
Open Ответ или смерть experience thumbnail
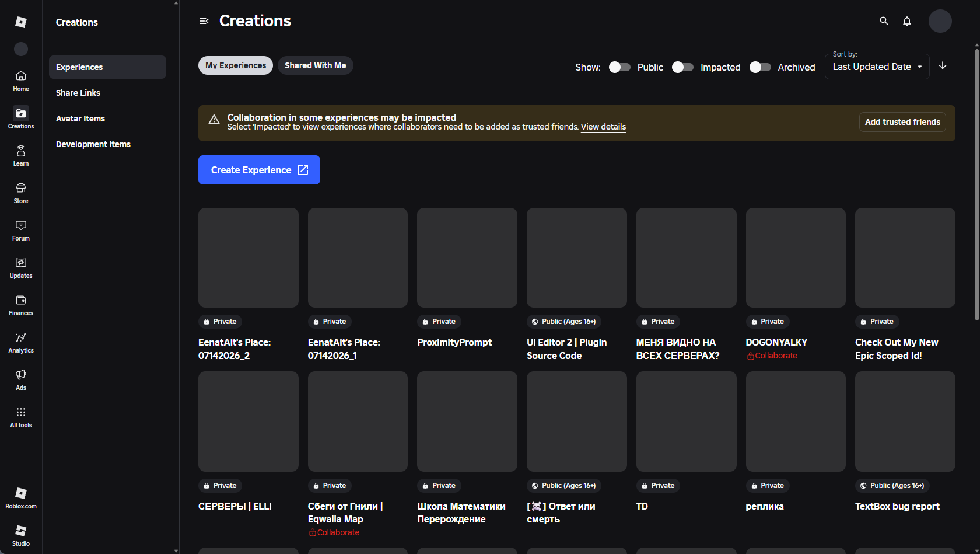click(x=577, y=421)
